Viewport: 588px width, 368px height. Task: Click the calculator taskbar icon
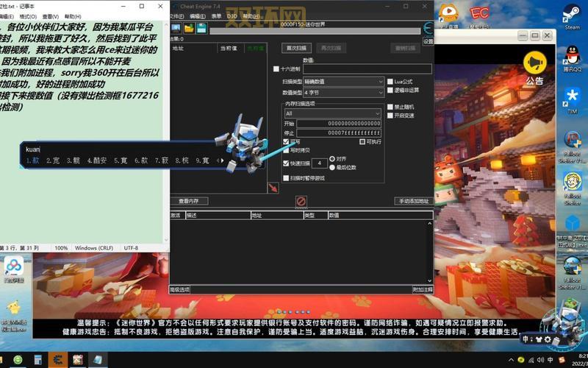coord(38,360)
